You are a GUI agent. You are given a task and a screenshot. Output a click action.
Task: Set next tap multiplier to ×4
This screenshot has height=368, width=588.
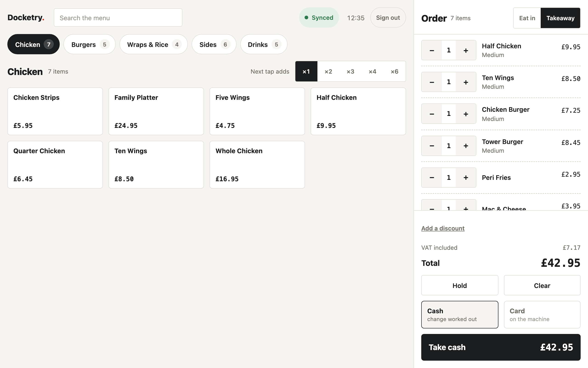click(x=373, y=71)
